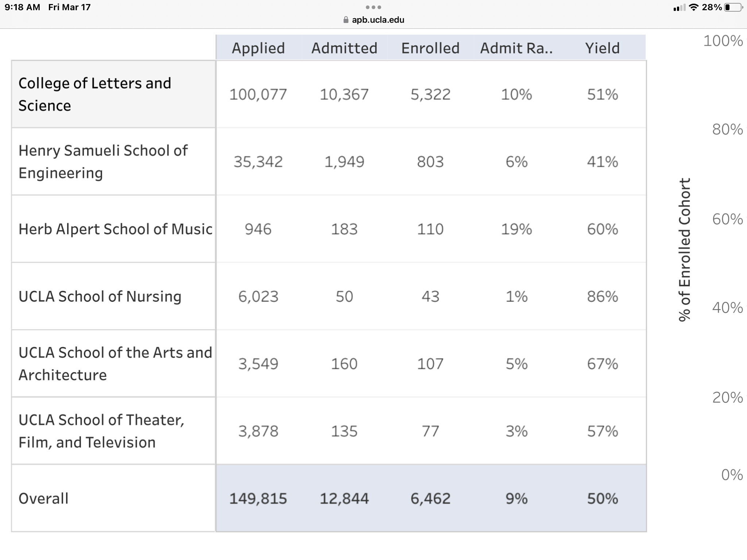Tap the battery icon in status bar
This screenshot has height=560, width=747.
coord(733,7)
